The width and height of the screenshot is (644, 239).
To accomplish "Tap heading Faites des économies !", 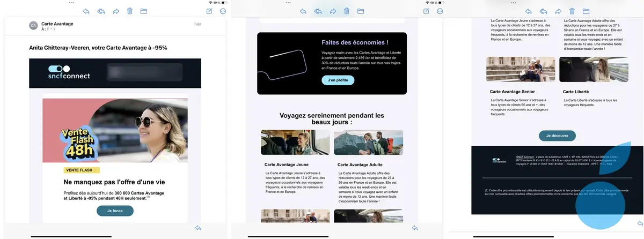I will tap(355, 42).
